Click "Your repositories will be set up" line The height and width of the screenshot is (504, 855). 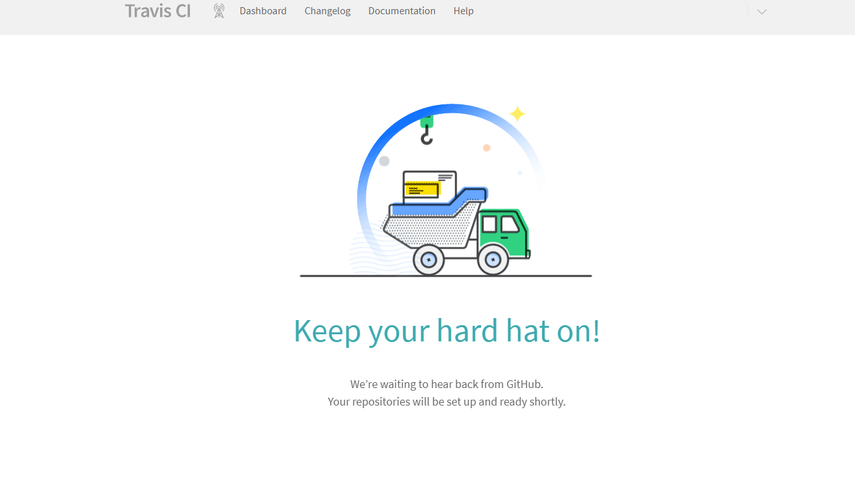[x=447, y=402]
